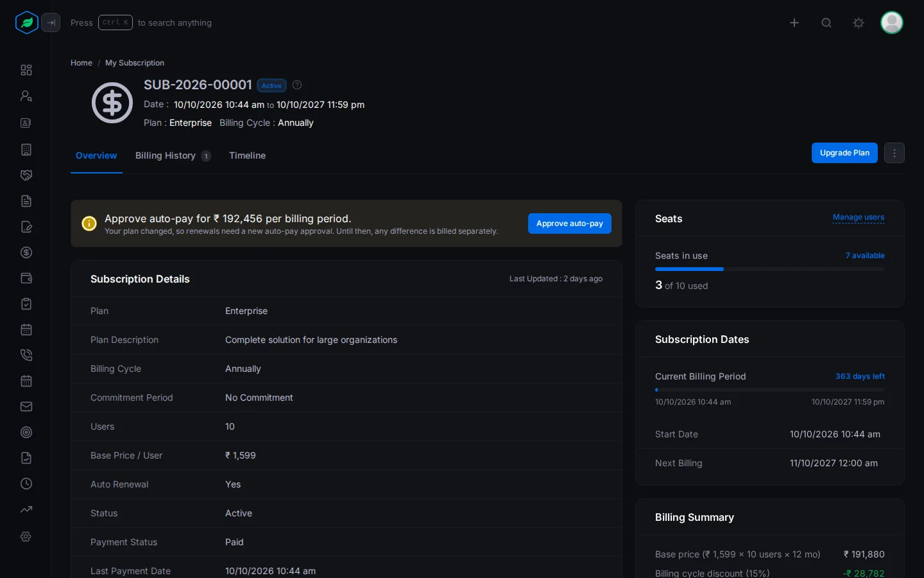The width and height of the screenshot is (924, 578).
Task: Open the building companies icon in sidebar
Action: tap(26, 150)
